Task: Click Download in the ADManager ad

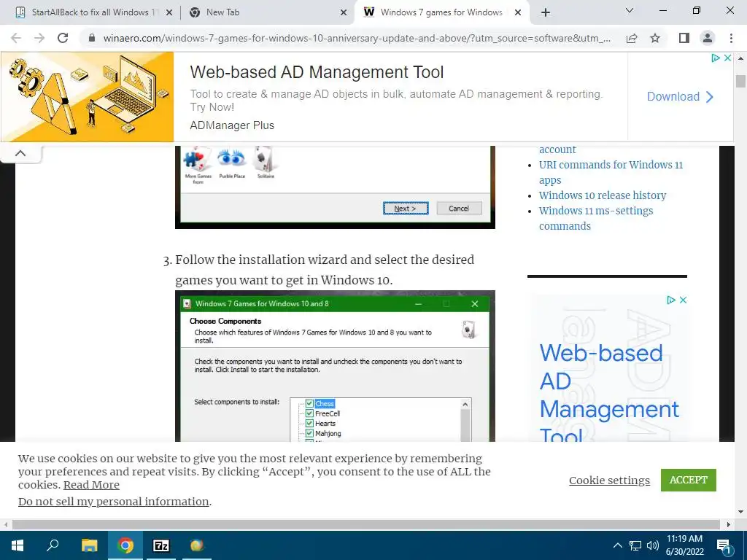Action: (680, 97)
